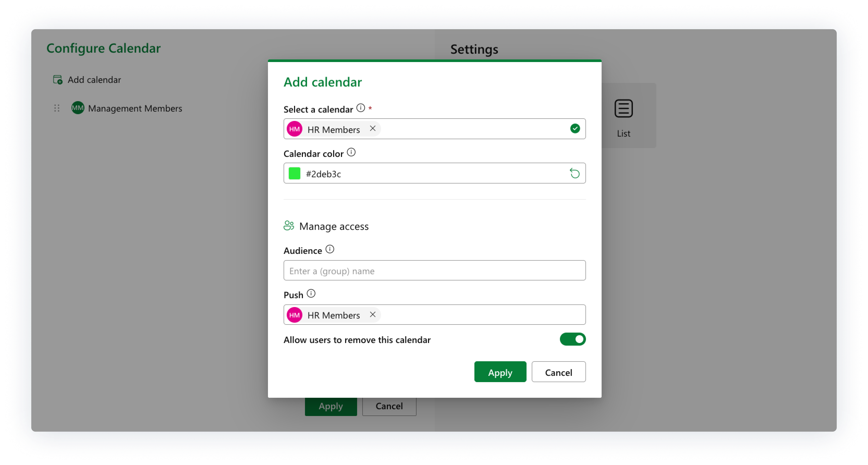This screenshot has width=868, height=465.
Task: Select the Management Members calendar entry
Action: (x=135, y=108)
